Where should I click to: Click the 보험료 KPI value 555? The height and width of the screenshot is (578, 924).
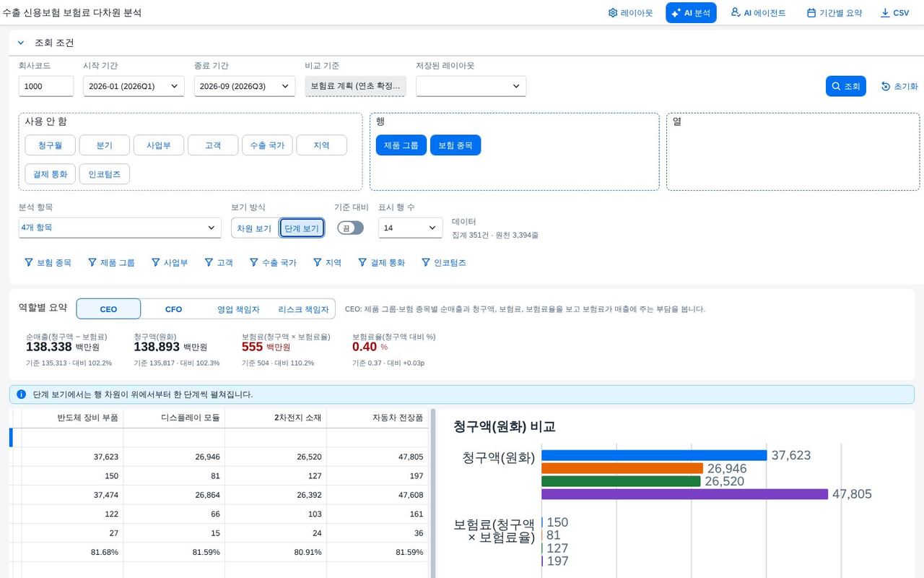pyautogui.click(x=252, y=347)
